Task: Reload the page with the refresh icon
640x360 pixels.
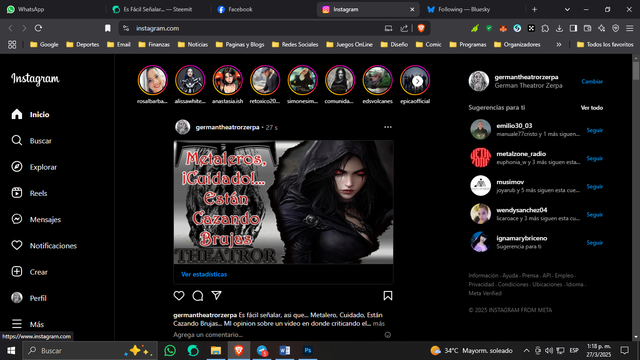Action: 38,28
